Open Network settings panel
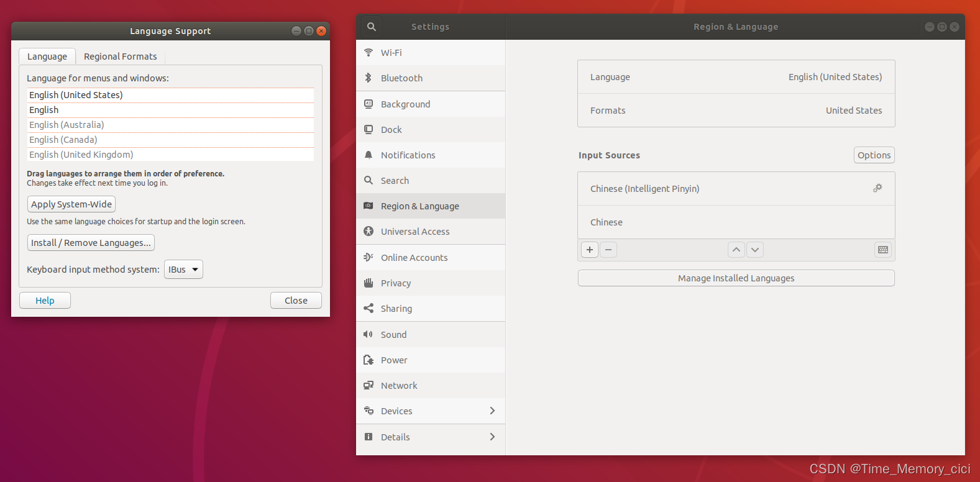 pos(431,385)
